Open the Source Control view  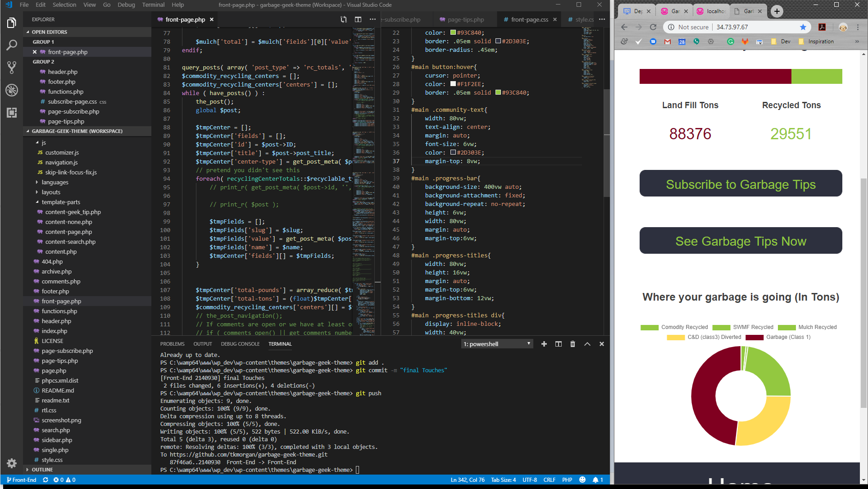point(12,68)
